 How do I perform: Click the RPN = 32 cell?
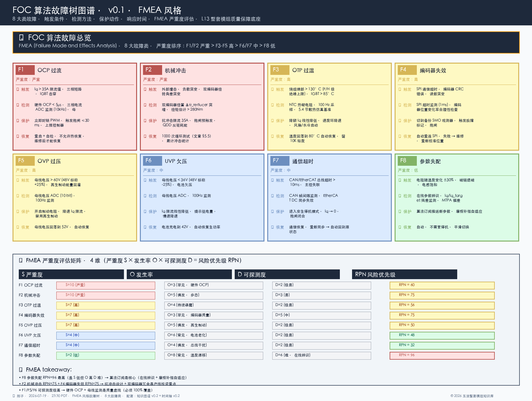[442, 346]
